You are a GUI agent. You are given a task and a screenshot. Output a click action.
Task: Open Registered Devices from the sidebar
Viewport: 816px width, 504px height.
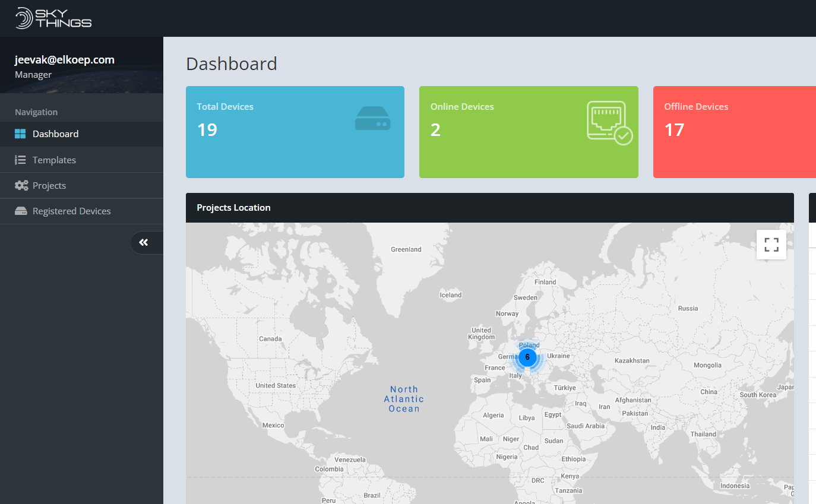coord(71,211)
